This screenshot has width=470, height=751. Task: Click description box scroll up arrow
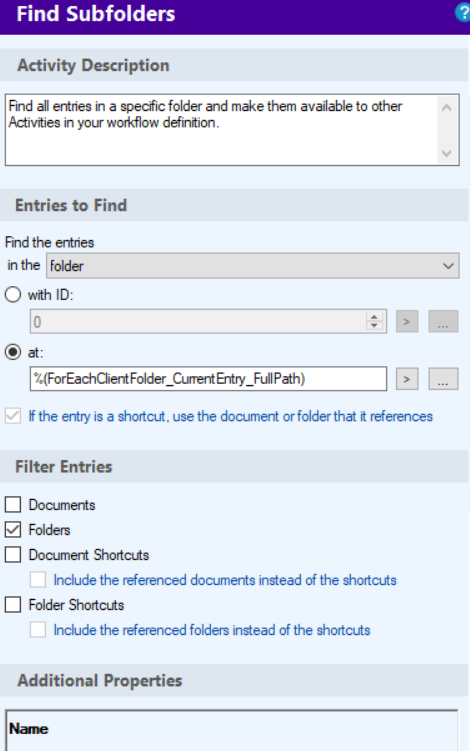(x=447, y=108)
